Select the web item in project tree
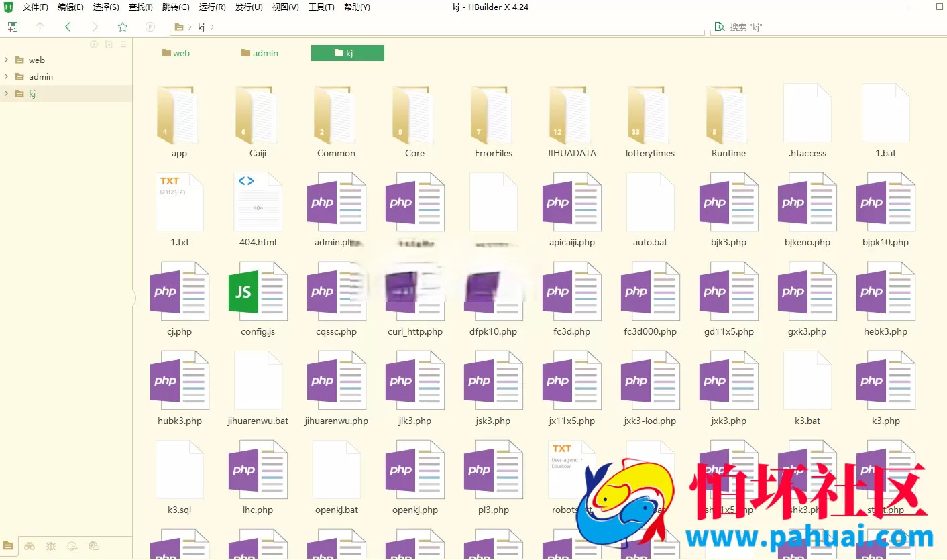Viewport: 947px width, 560px height. [x=37, y=60]
